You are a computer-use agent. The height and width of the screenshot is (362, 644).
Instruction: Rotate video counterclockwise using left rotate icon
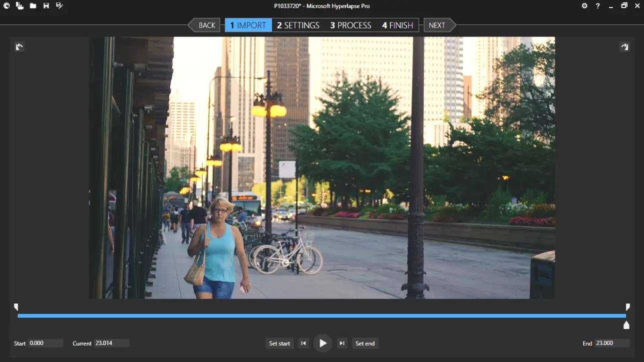click(19, 47)
